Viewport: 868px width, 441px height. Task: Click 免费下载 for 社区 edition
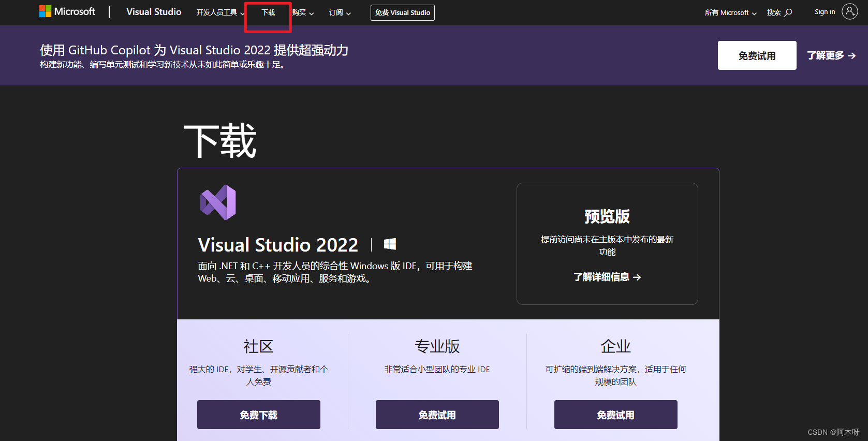259,415
